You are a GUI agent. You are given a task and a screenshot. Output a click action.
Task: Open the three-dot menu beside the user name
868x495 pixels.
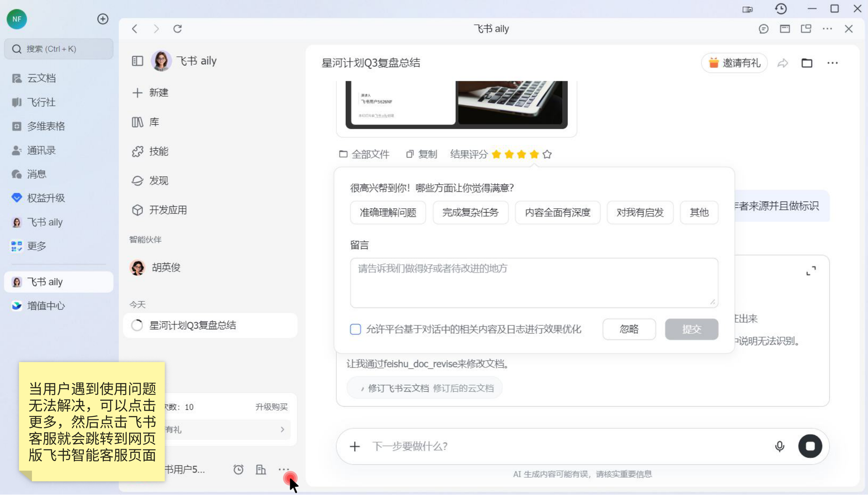[x=284, y=469]
